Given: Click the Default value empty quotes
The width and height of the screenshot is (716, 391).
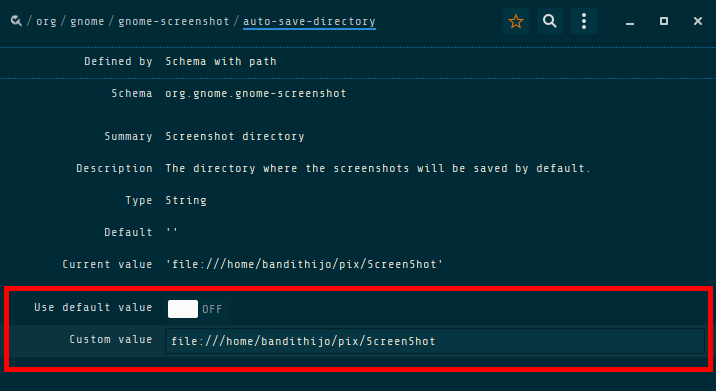Looking at the screenshot, I should click(x=172, y=231).
